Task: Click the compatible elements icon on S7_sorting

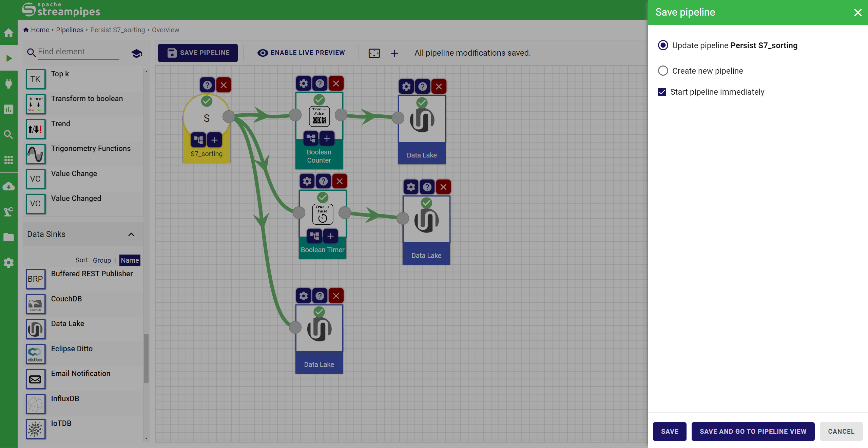Action: (198, 140)
